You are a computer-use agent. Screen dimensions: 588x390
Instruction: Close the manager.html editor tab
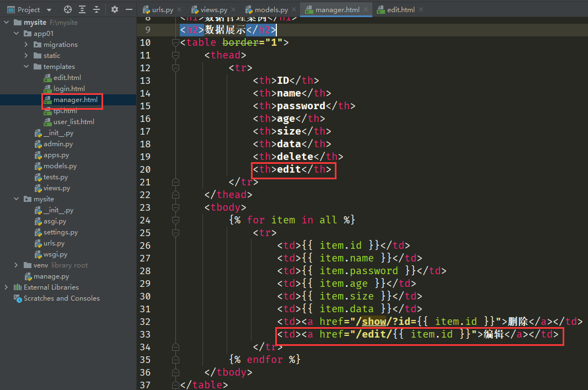click(367, 10)
